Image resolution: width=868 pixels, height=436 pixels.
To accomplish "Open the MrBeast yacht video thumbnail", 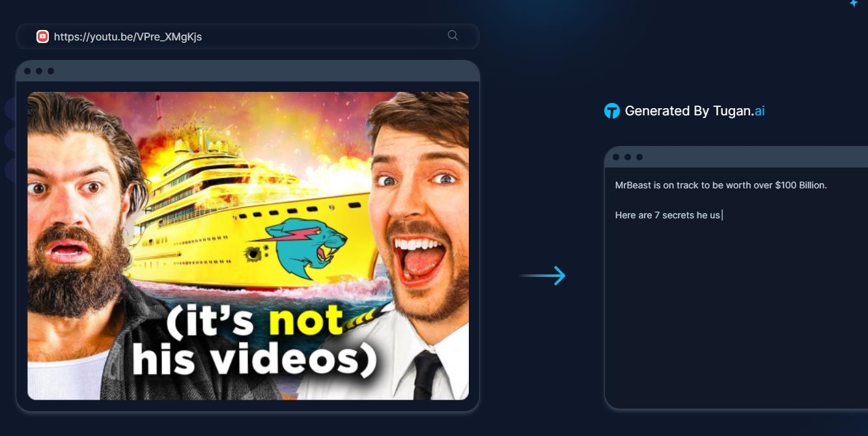I will pos(248,246).
